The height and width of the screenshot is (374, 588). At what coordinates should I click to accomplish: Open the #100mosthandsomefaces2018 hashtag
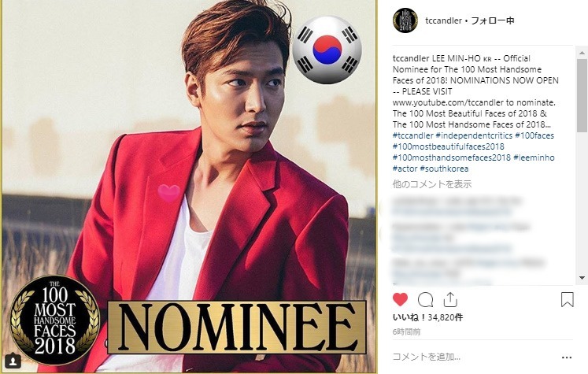click(452, 157)
